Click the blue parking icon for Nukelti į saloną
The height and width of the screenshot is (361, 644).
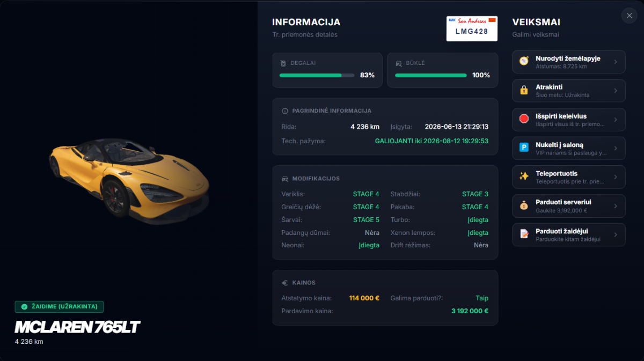[524, 148]
